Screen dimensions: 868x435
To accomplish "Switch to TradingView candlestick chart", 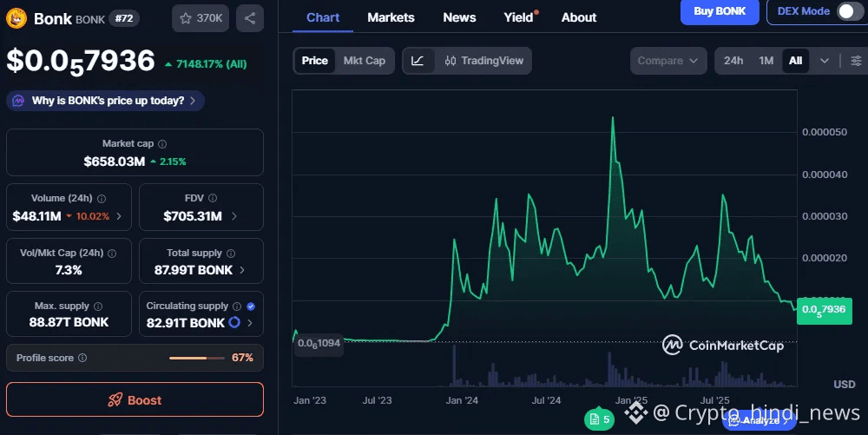I will click(x=483, y=61).
